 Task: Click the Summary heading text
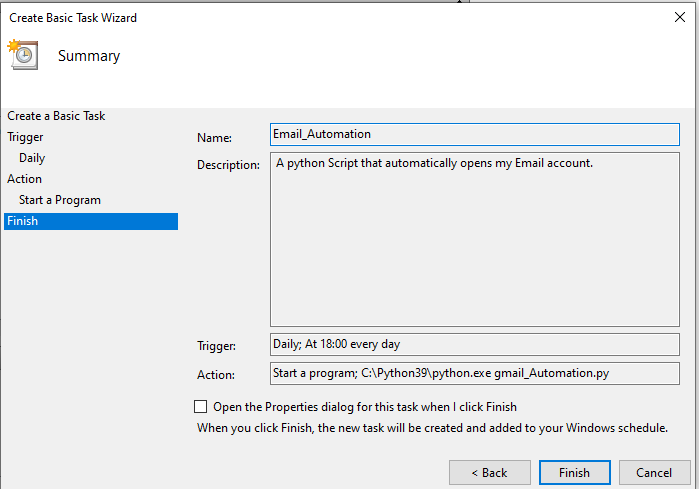pos(89,56)
